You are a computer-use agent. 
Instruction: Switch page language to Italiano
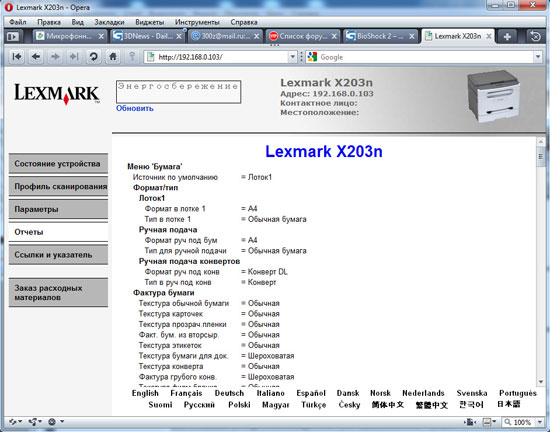coord(270,393)
